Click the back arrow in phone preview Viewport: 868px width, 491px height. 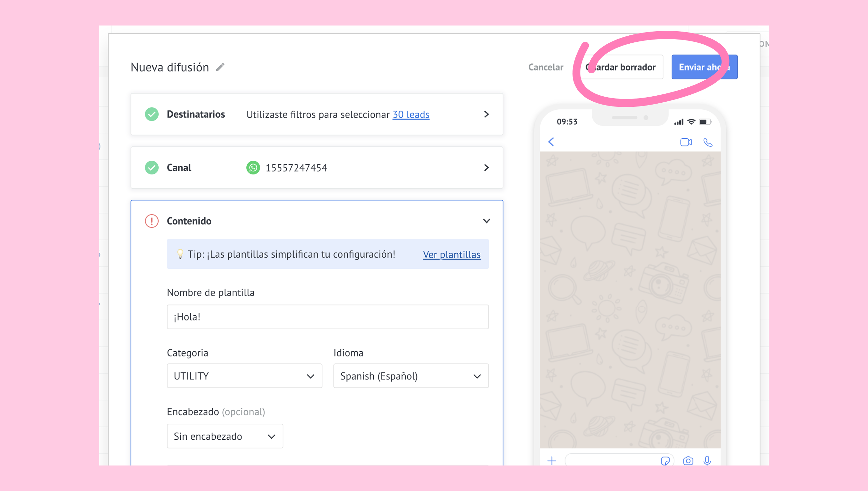coord(551,142)
